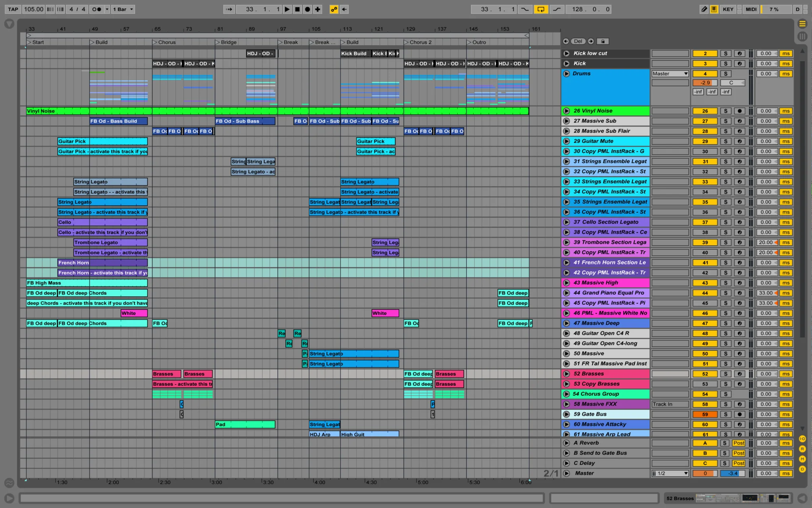Solo the Drums group track
Viewport: 812px width, 508px height.
click(x=726, y=74)
